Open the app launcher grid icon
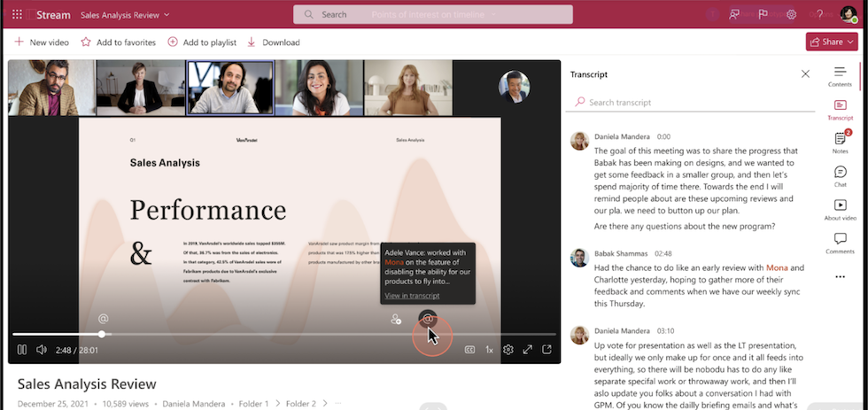This screenshot has height=410, width=868. (17, 14)
